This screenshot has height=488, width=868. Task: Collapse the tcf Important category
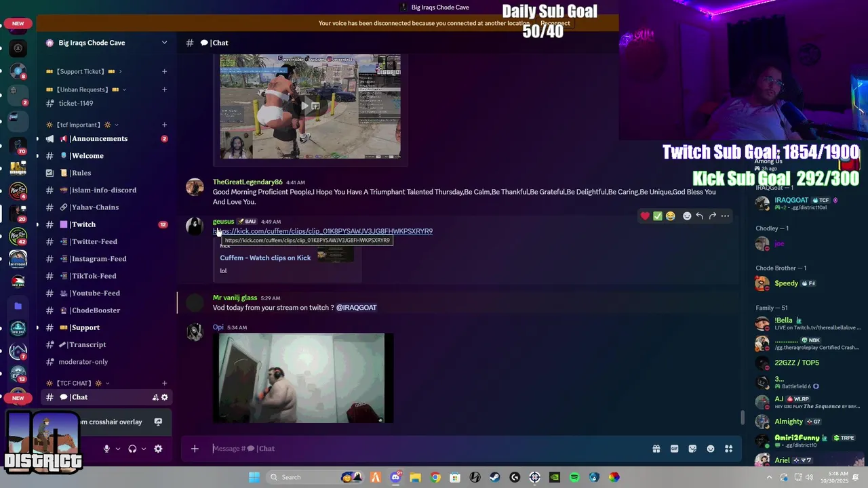pos(82,125)
